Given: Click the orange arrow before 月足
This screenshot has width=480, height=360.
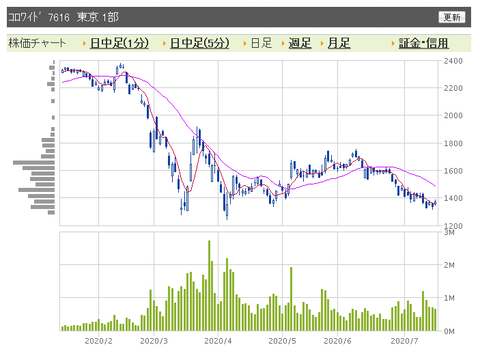Looking at the screenshot, I should point(322,44).
